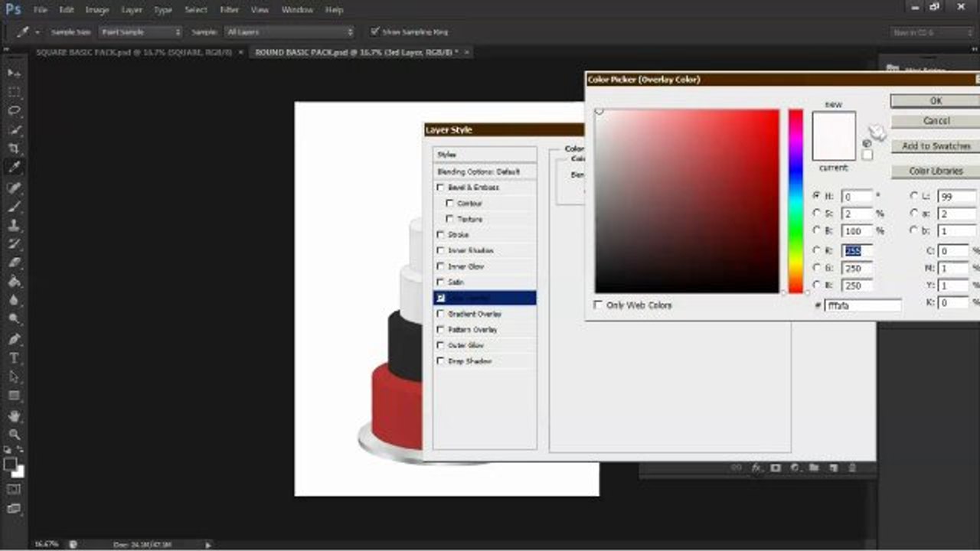980x551 pixels.
Task: Open the Filter menu
Action: click(x=230, y=10)
